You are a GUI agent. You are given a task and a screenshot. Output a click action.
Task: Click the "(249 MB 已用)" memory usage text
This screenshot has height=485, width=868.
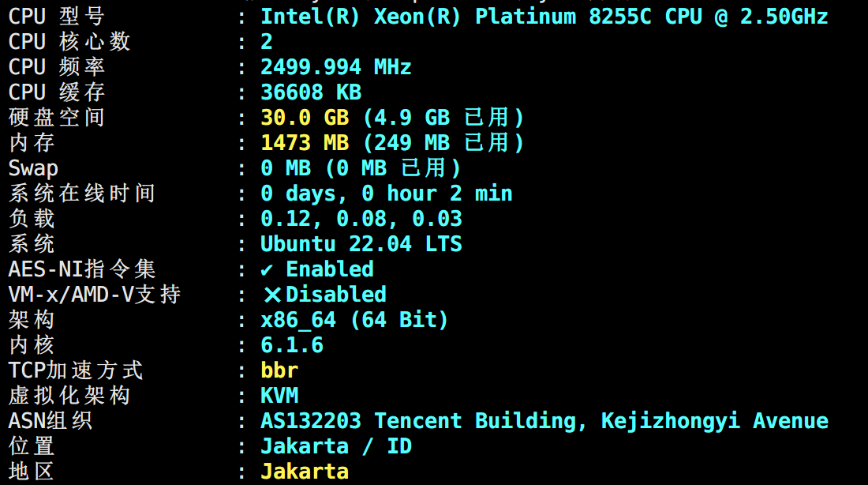click(443, 143)
